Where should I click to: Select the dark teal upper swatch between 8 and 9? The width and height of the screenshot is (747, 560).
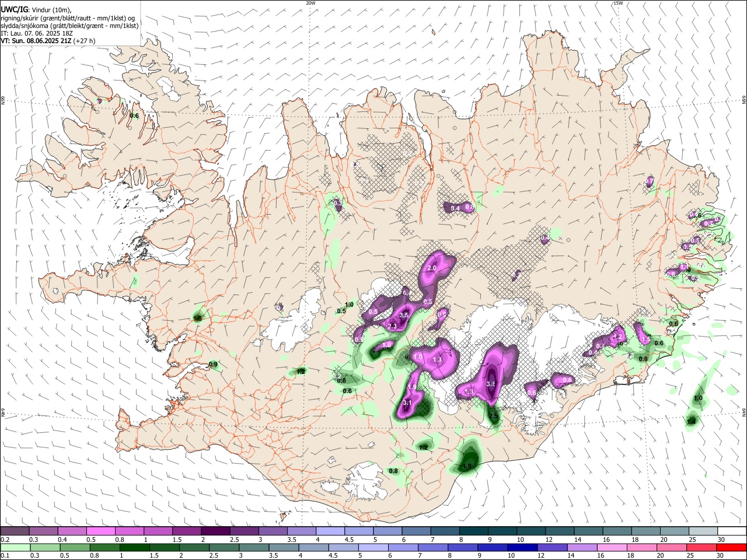coord(473,531)
